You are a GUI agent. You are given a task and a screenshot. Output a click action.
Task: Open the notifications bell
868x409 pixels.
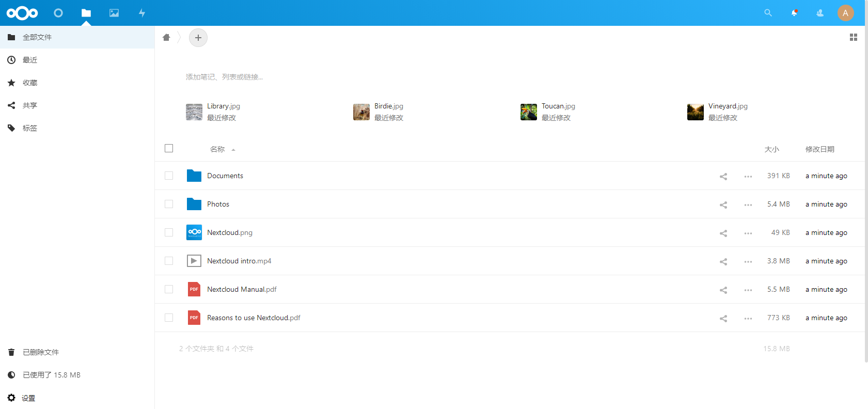click(794, 13)
